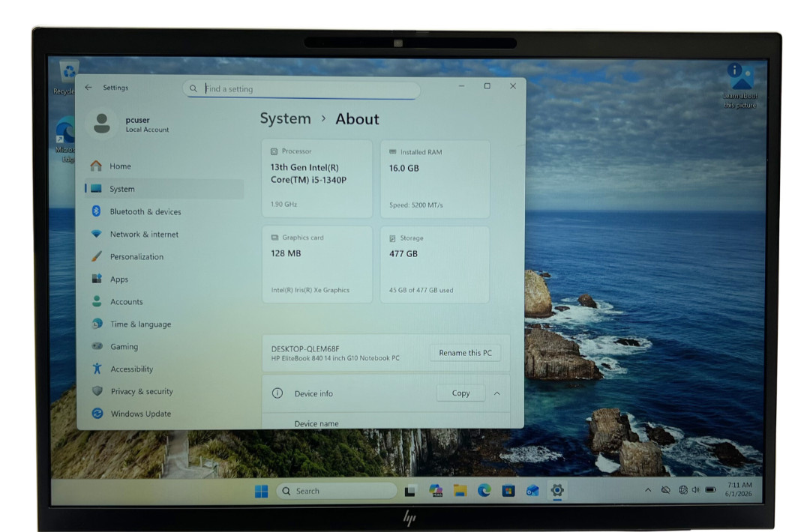810x532 pixels.
Task: Open Microsoft Store from the taskbar
Action: 508,491
